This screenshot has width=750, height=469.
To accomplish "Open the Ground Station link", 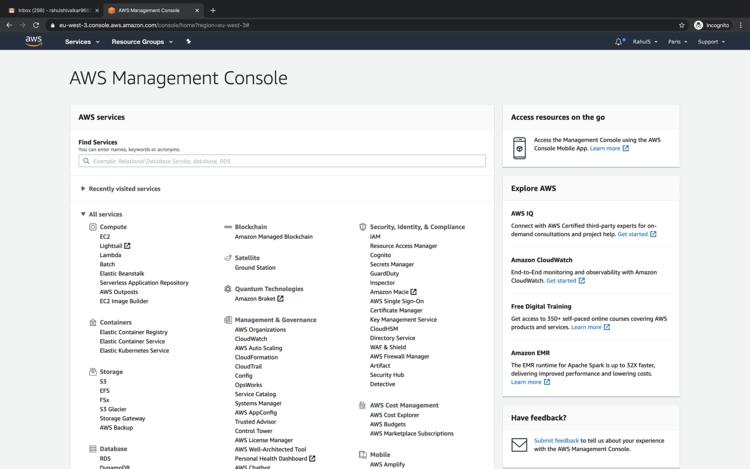I will pos(255,268).
